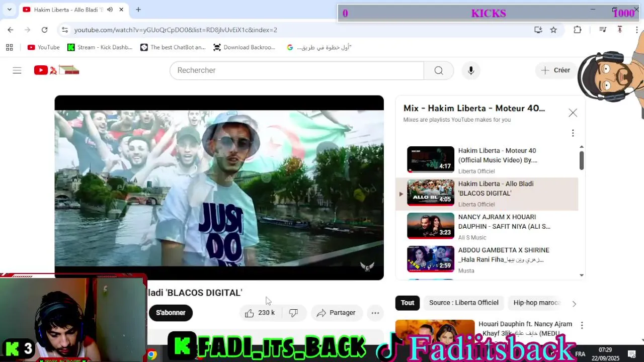Open the Arabic Google bookmark
The height and width of the screenshot is (362, 644).
click(x=319, y=47)
